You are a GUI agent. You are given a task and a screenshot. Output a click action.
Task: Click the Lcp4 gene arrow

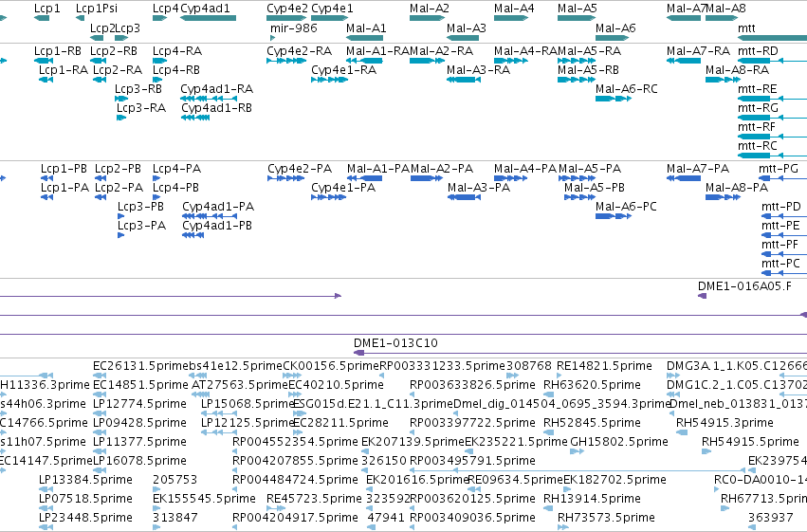(x=160, y=18)
